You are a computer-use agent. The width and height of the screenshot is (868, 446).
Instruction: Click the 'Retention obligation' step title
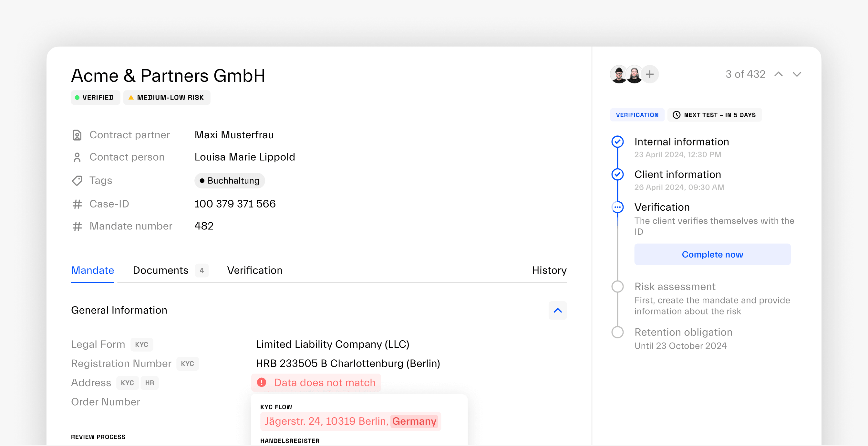point(683,332)
